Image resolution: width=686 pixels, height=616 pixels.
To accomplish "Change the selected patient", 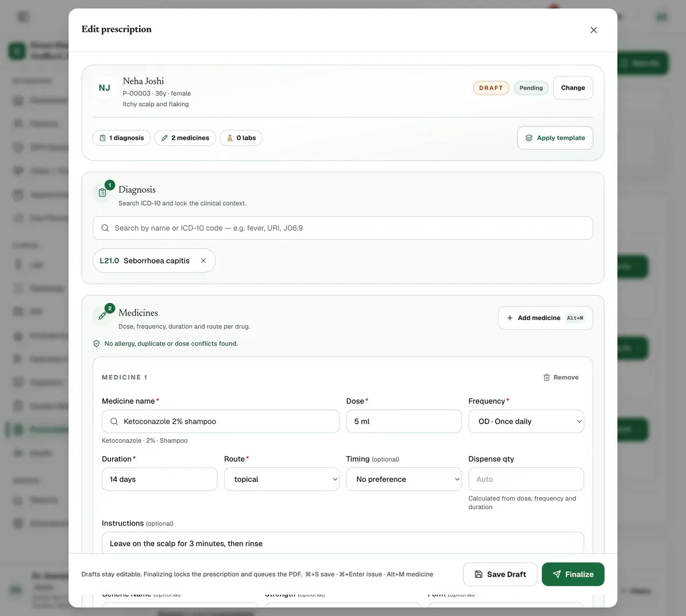I will coord(573,88).
